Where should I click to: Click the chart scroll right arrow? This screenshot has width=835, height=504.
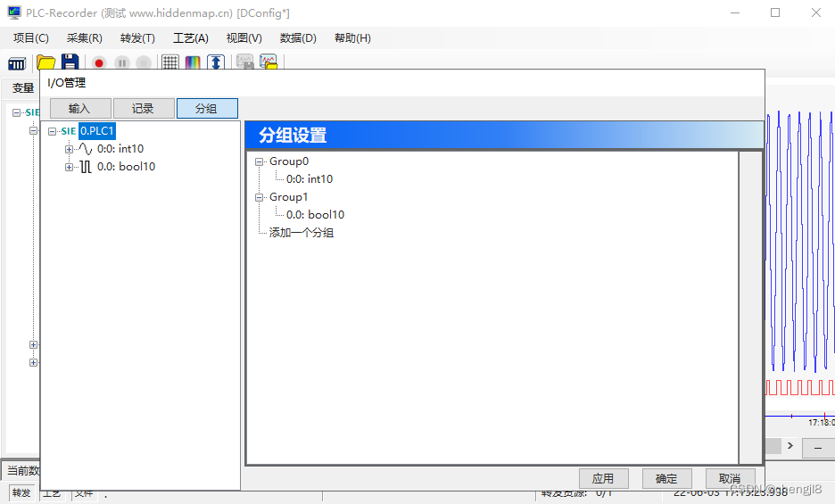[790, 445]
